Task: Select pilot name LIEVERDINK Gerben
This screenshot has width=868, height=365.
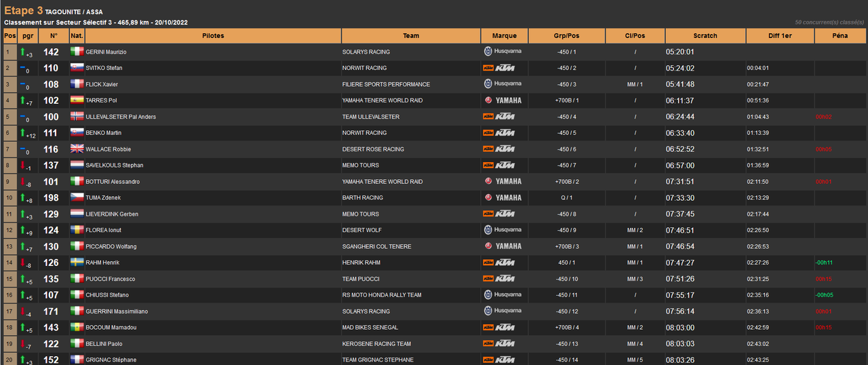Action: click(112, 214)
